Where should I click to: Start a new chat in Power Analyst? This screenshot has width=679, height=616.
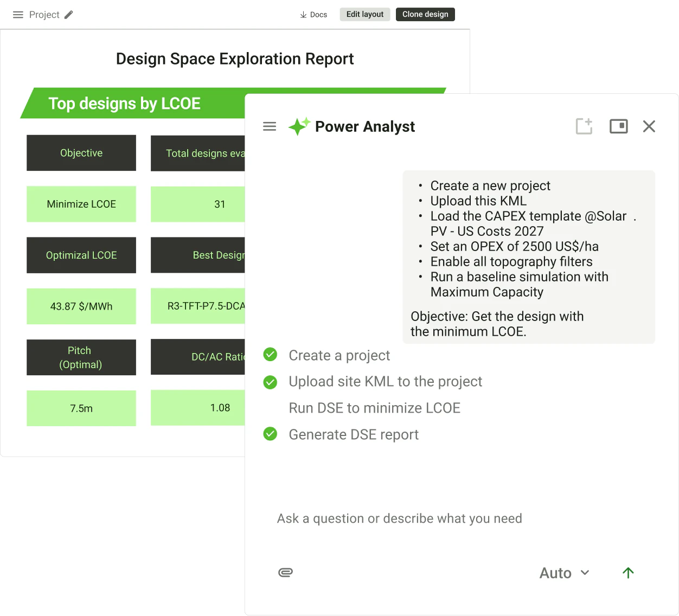point(584,126)
